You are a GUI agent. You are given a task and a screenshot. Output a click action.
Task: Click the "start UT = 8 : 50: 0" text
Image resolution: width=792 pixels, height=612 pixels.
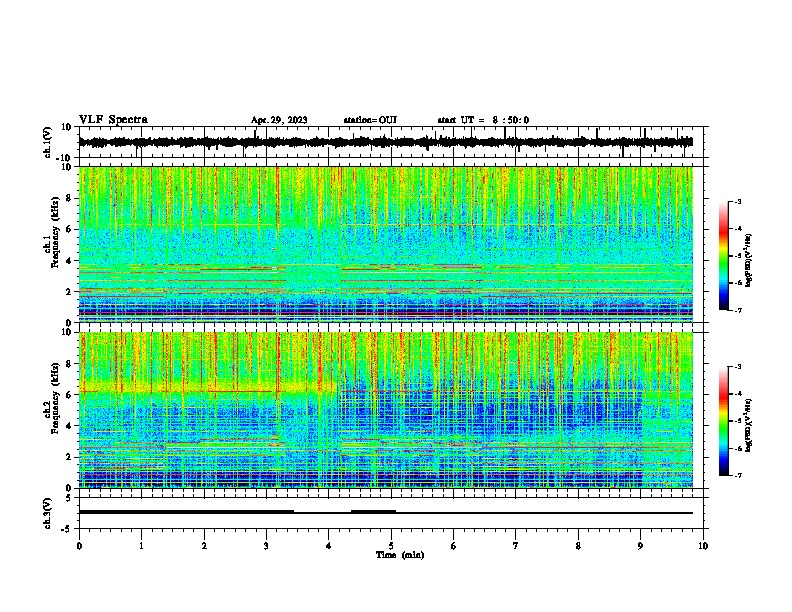(483, 120)
